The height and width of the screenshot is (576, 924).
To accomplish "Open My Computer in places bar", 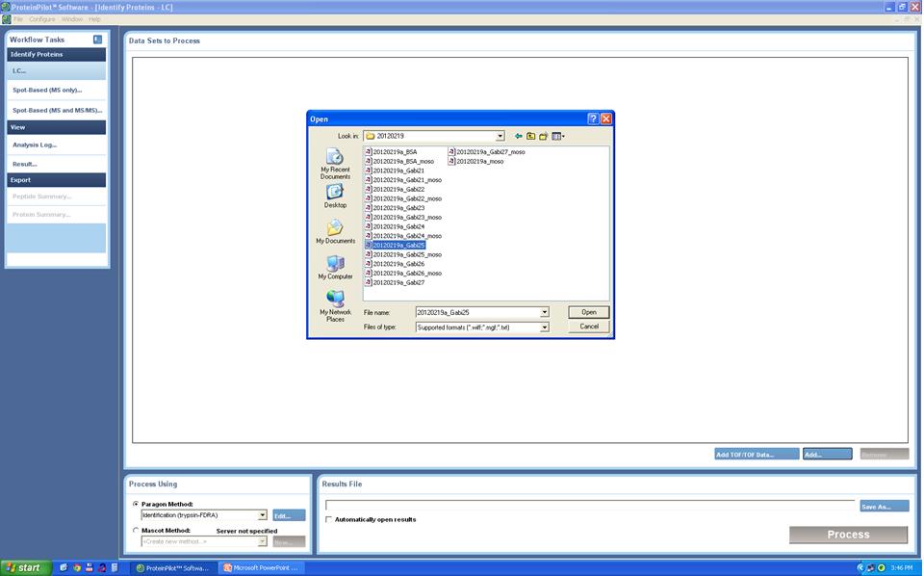I will tap(335, 267).
